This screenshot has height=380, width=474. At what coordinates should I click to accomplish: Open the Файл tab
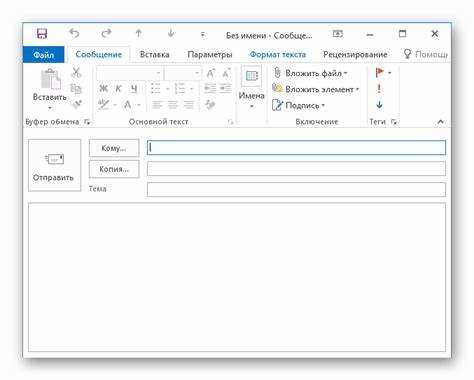43,54
